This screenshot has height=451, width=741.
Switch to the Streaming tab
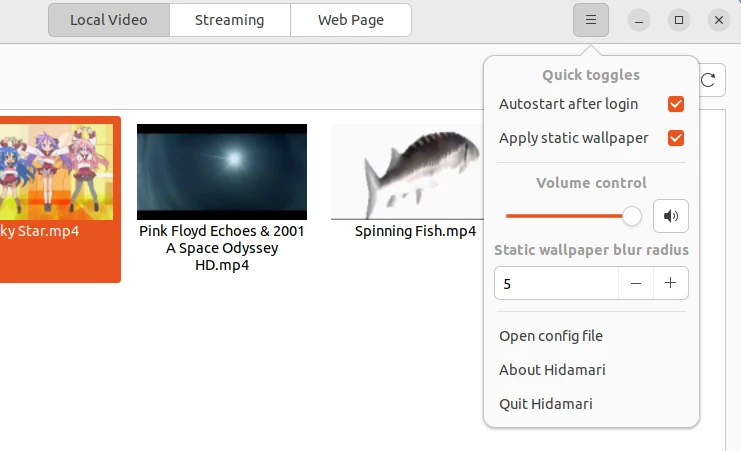[x=229, y=20]
